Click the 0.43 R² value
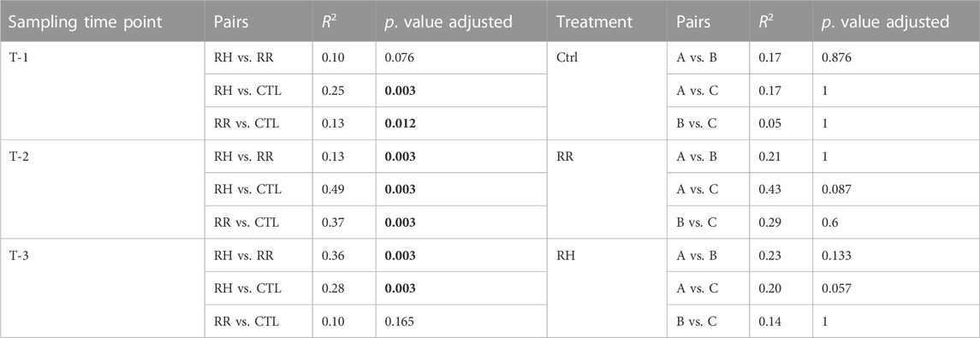 (769, 189)
